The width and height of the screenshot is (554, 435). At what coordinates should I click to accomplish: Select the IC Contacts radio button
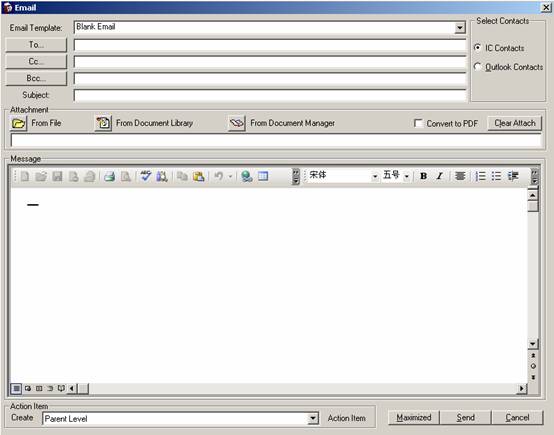(477, 48)
